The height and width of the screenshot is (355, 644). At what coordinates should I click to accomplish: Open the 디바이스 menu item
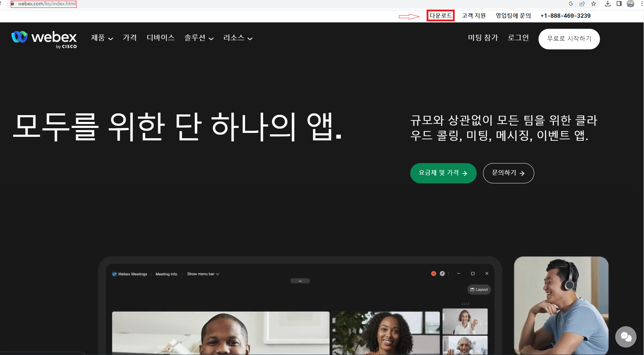pos(161,38)
